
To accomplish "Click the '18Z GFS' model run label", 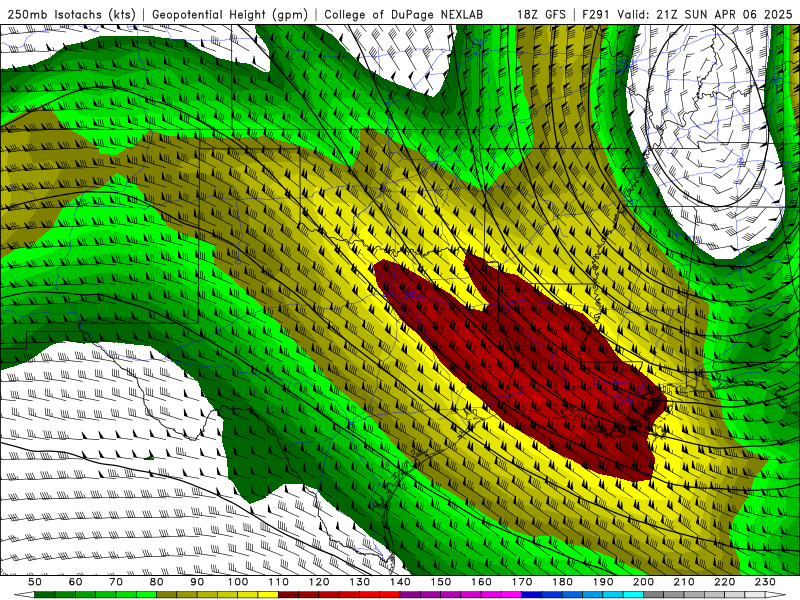I will 541,15.
